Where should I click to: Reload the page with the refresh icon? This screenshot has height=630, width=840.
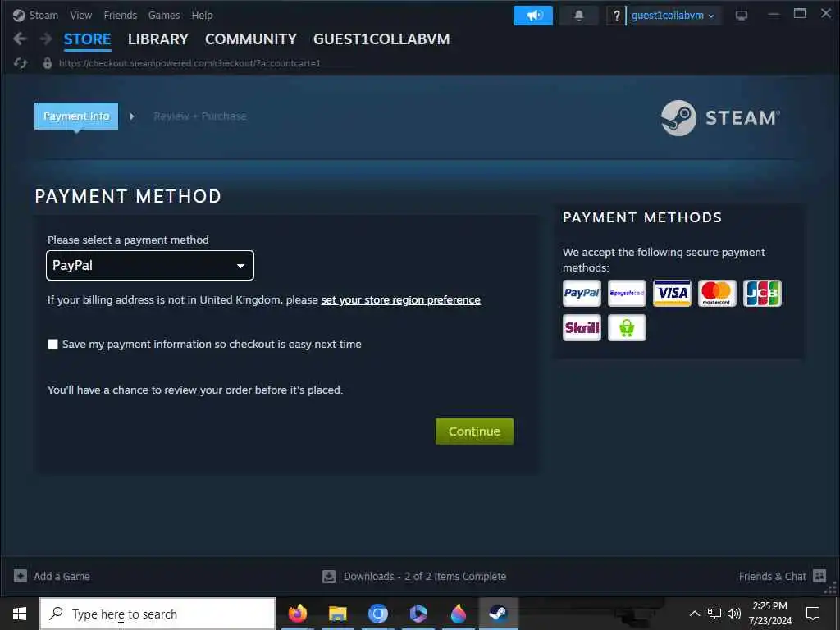21,63
